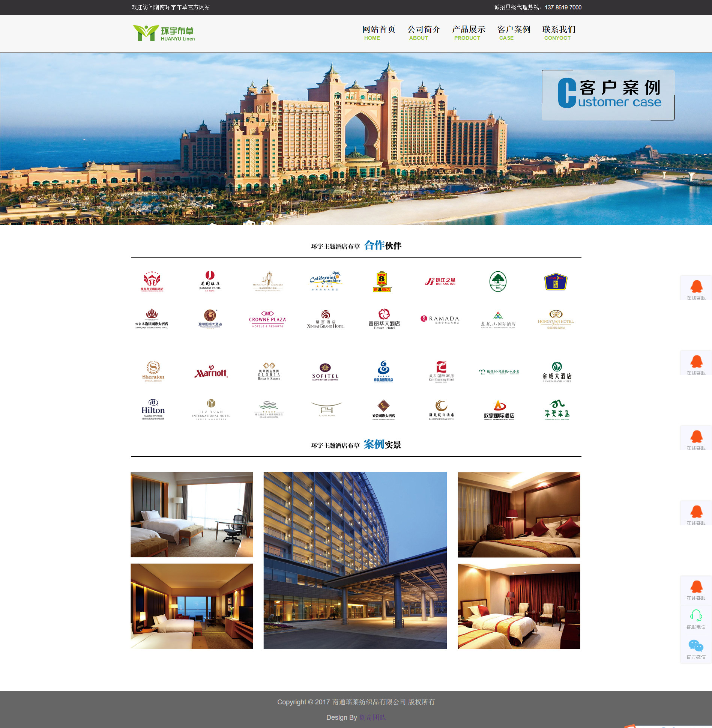Open the twin beds with red curtains photo
This screenshot has width=712, height=728.
[x=519, y=606]
